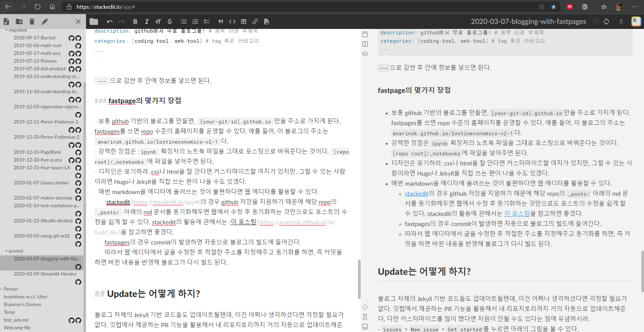Insert an image

pos(267,22)
